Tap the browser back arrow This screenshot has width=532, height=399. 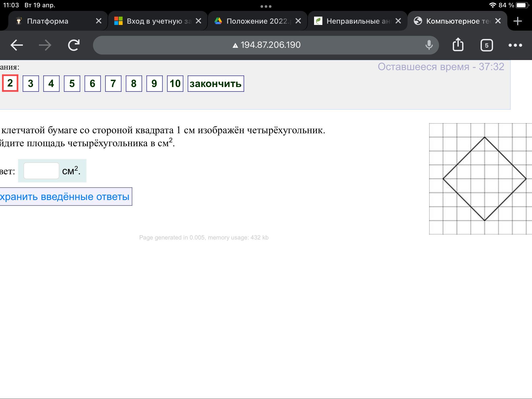(17, 45)
